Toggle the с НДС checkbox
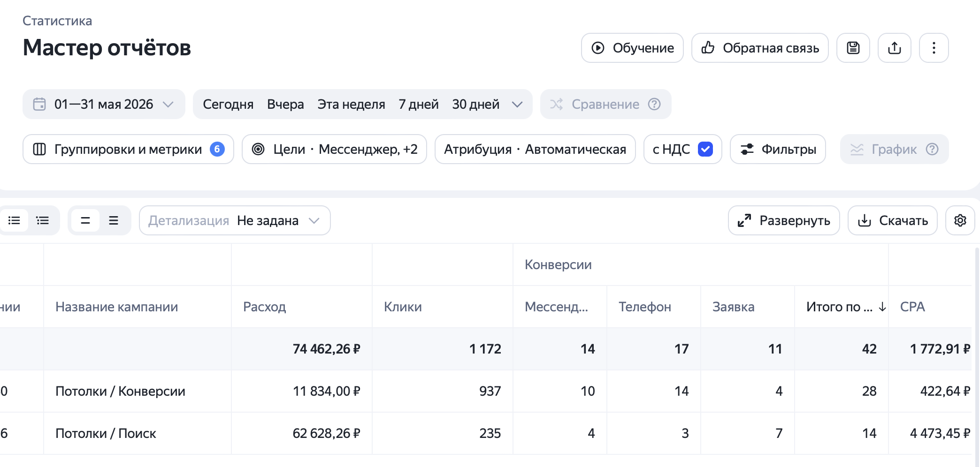The width and height of the screenshot is (980, 467). click(x=705, y=149)
